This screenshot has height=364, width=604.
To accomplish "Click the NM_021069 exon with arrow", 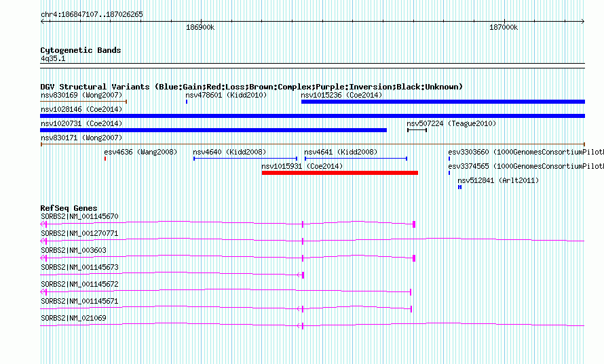I will pyautogui.click(x=301, y=325).
